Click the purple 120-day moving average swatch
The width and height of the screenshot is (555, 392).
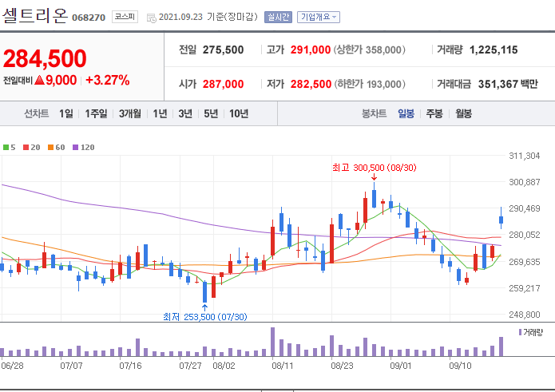point(75,147)
